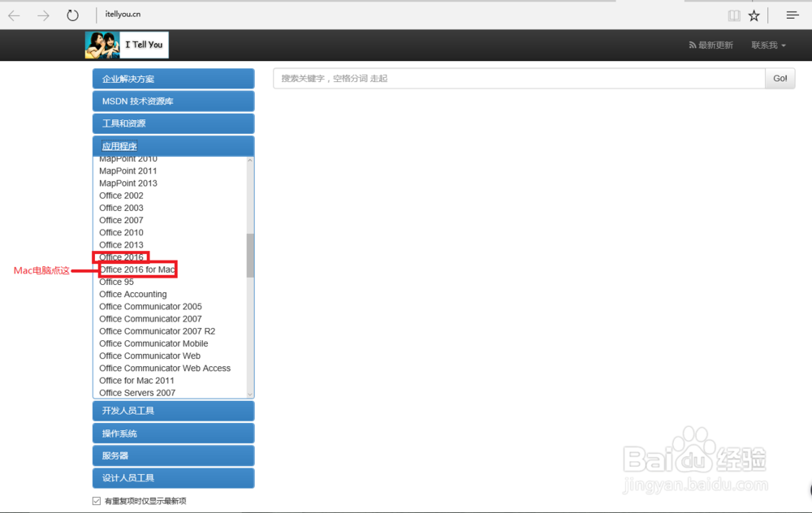The width and height of the screenshot is (812, 513).
Task: Focus the keyword search input field
Action: [519, 78]
